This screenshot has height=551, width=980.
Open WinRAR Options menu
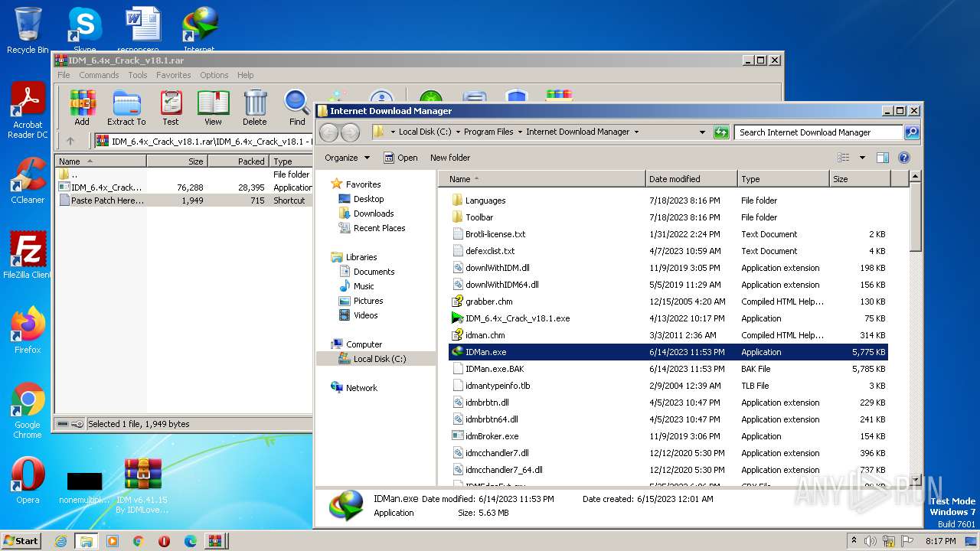coord(214,75)
